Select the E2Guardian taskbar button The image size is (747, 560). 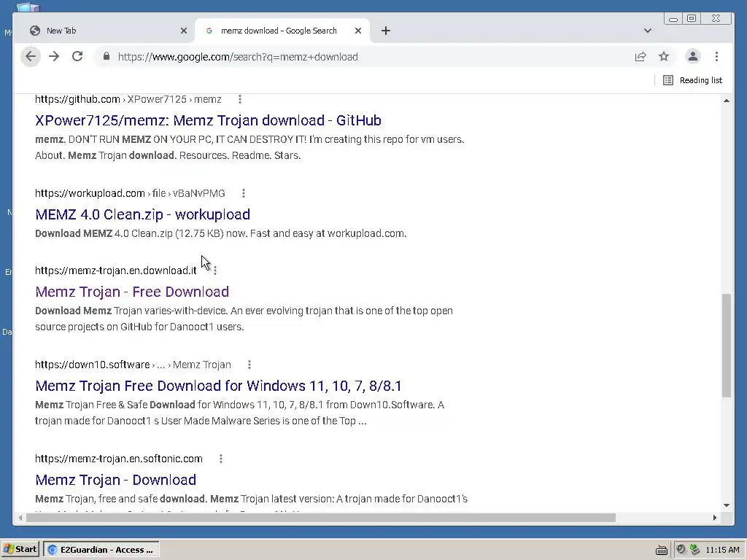[101, 550]
